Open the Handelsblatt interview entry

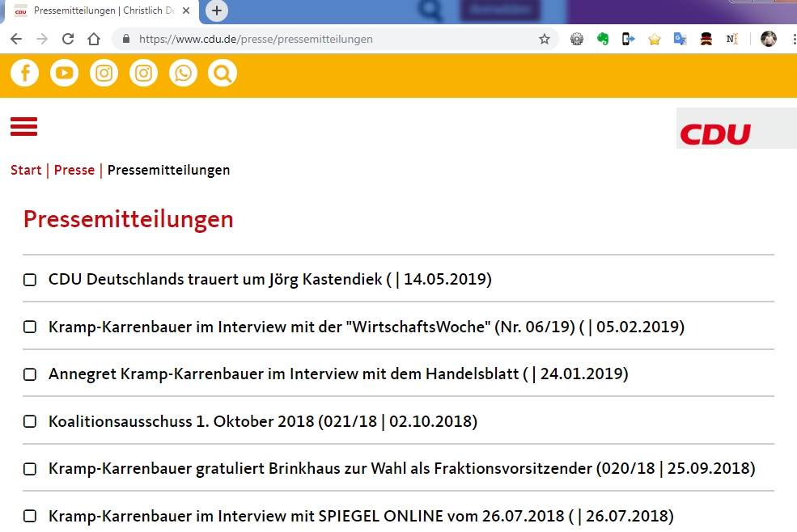click(338, 374)
